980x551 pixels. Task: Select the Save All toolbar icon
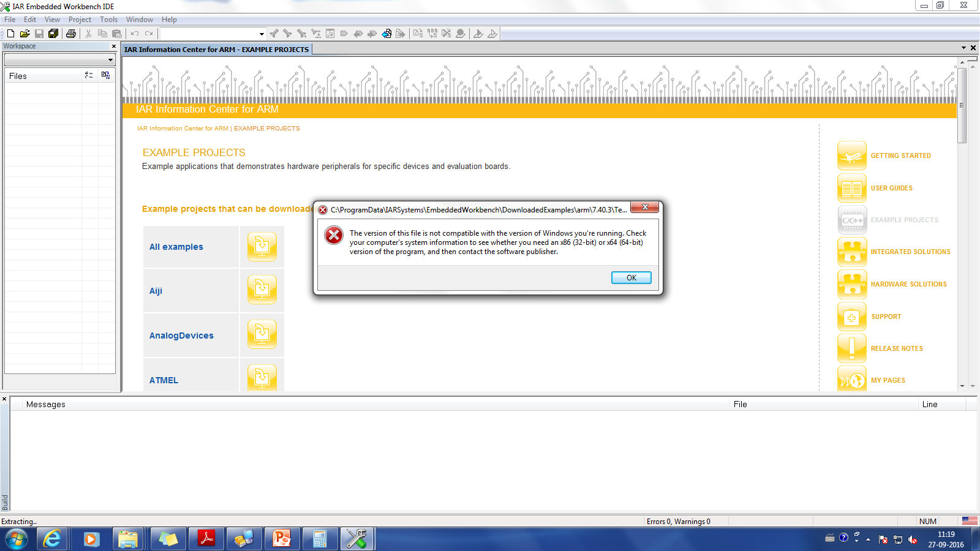54,34
